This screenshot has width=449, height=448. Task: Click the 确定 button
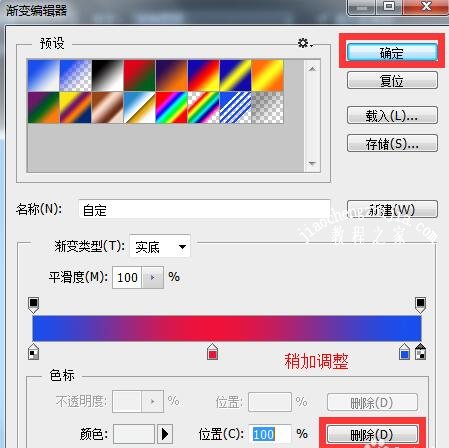coord(392,53)
